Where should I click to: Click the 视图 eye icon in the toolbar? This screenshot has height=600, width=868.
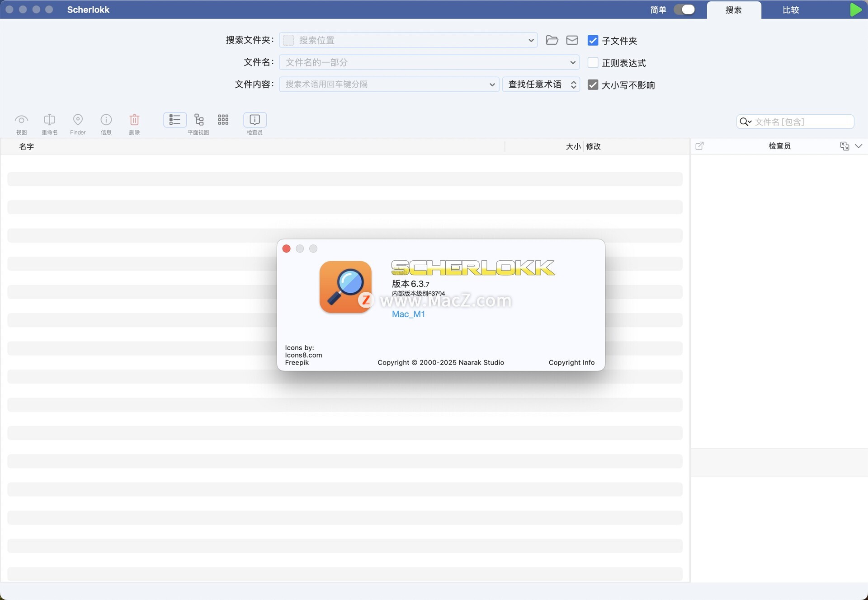21,120
